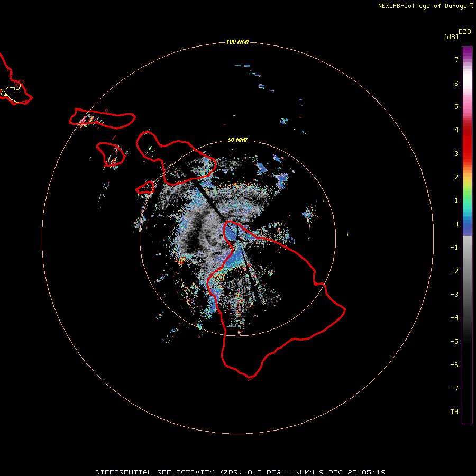Click the -3 value on color scale
Screen dimensions: 476x476
454,295
